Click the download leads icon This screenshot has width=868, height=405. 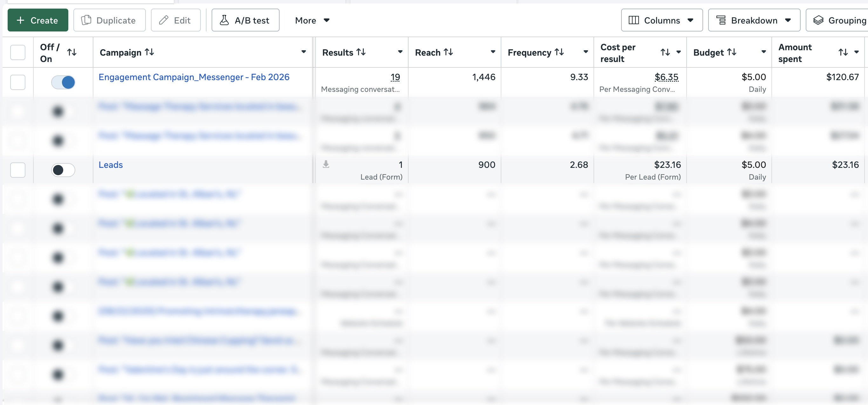(x=326, y=164)
